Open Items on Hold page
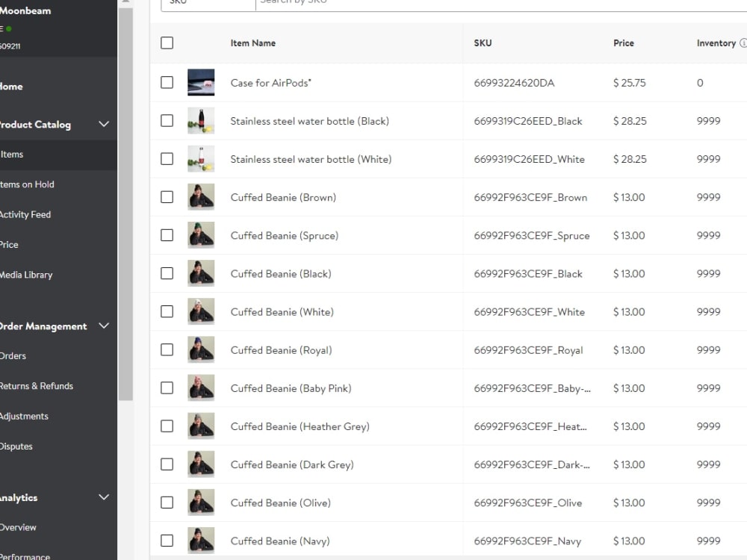 [27, 184]
